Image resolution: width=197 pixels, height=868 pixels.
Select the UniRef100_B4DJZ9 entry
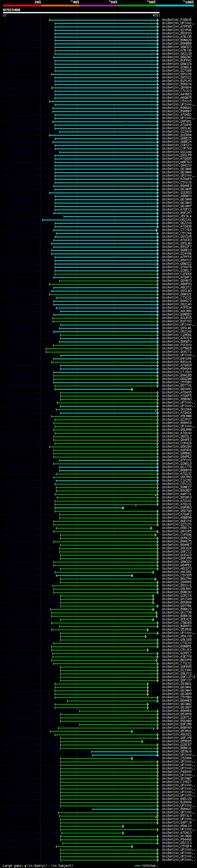tap(177, 799)
